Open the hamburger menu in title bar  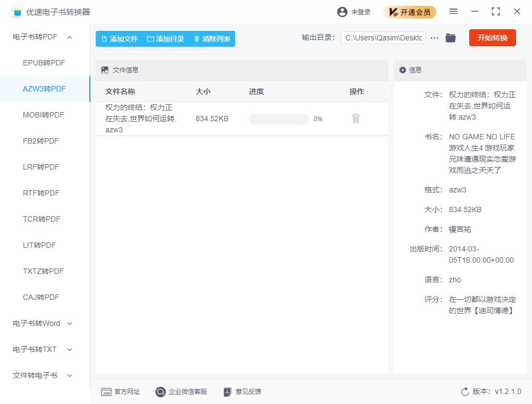click(453, 12)
